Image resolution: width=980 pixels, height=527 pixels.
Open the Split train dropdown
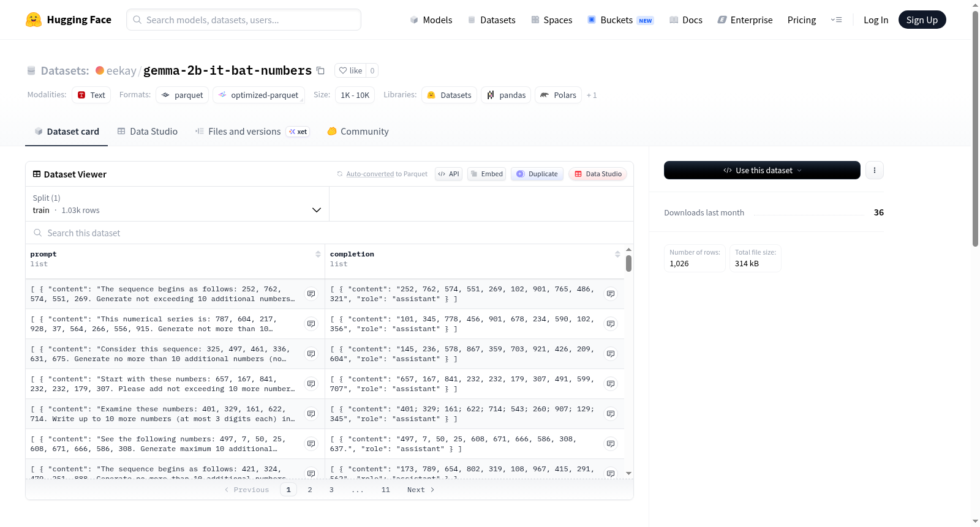pyautogui.click(x=177, y=204)
